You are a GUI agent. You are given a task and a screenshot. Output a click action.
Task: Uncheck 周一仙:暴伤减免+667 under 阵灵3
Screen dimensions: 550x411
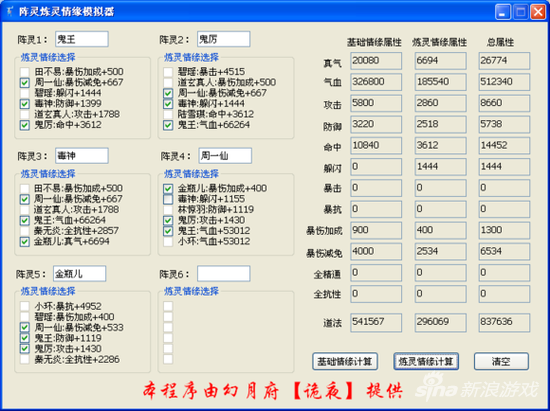click(x=25, y=199)
